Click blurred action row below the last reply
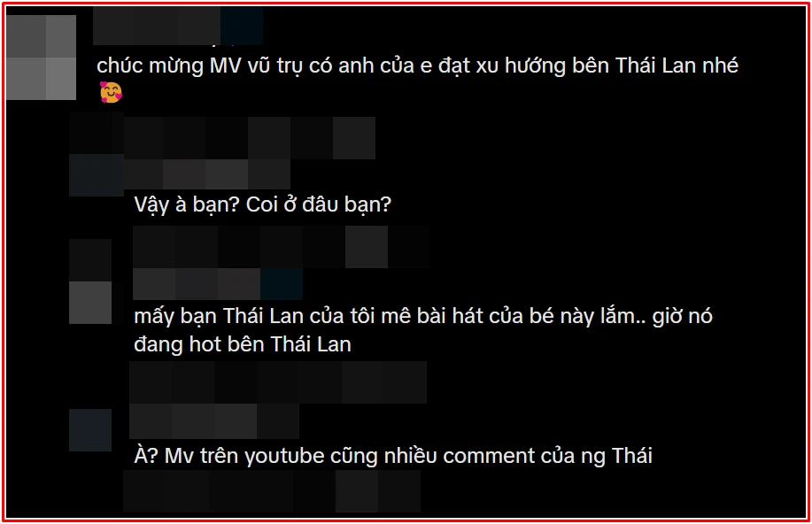 coord(272,491)
